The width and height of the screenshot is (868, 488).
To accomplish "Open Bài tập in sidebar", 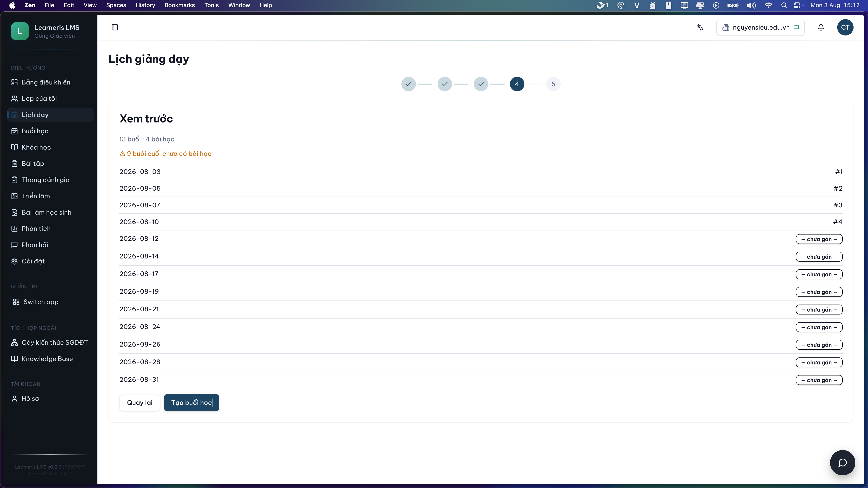I will click(x=50, y=163).
